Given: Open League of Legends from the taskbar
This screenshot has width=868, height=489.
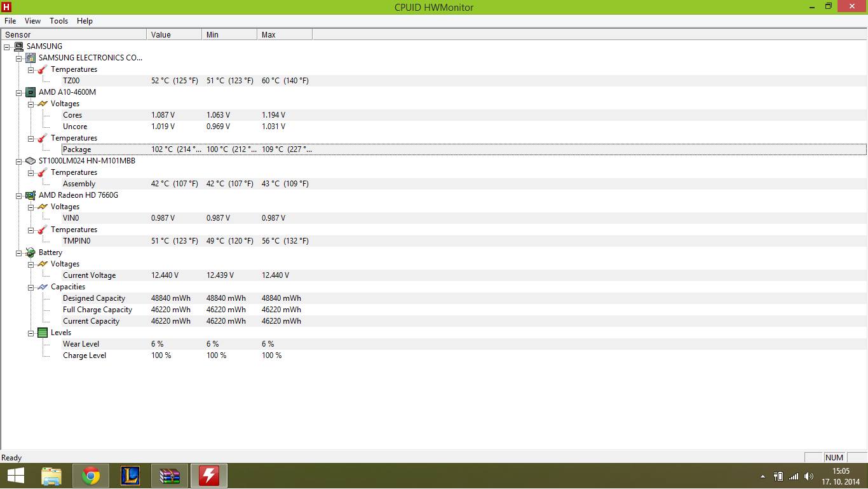Looking at the screenshot, I should (x=130, y=476).
